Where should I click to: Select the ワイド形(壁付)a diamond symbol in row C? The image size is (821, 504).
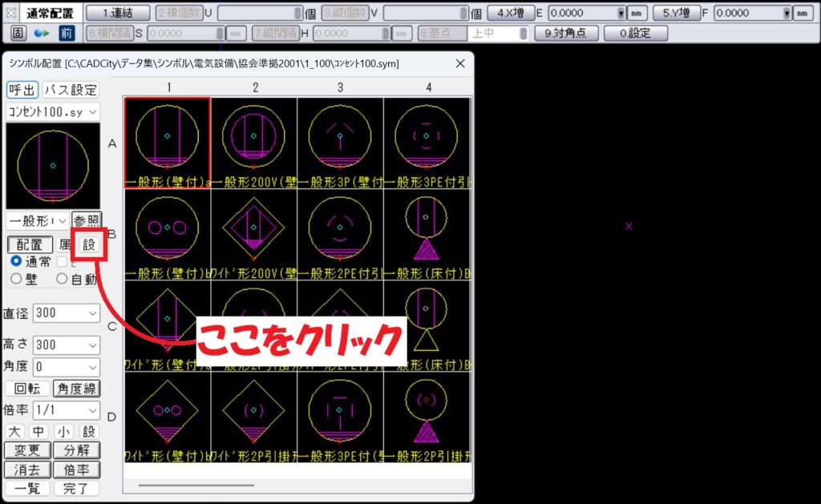[167, 325]
